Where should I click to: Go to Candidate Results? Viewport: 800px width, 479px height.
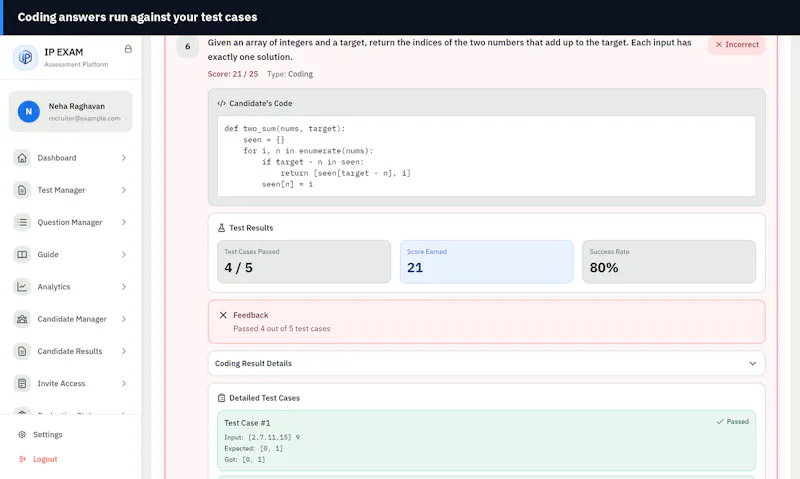point(70,351)
